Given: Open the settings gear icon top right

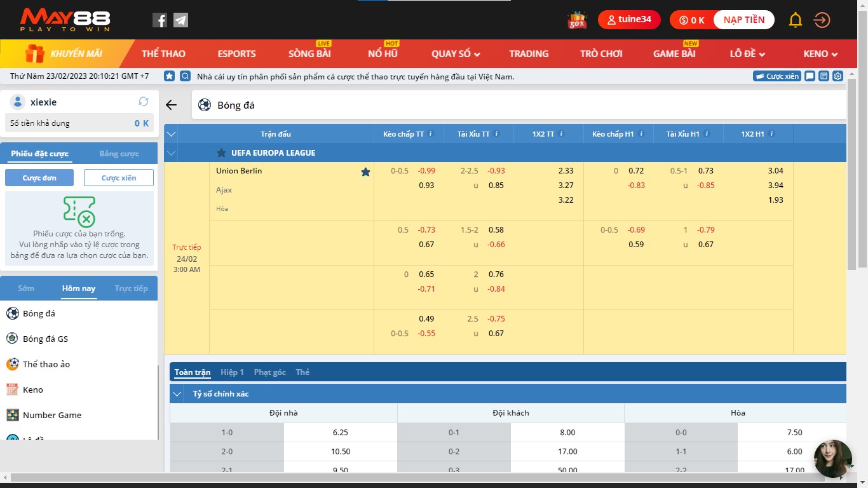Looking at the screenshot, I should [x=837, y=76].
